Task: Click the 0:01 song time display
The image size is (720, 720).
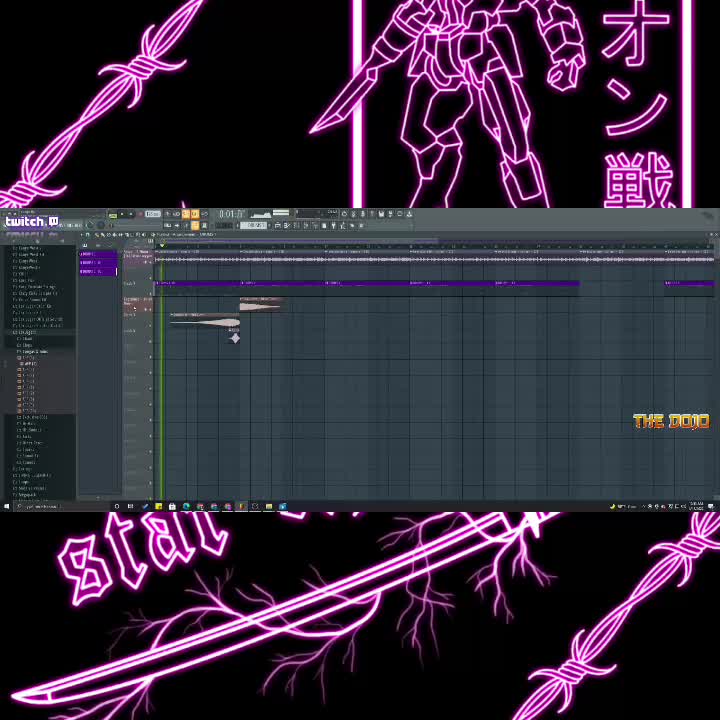Action: pos(231,214)
